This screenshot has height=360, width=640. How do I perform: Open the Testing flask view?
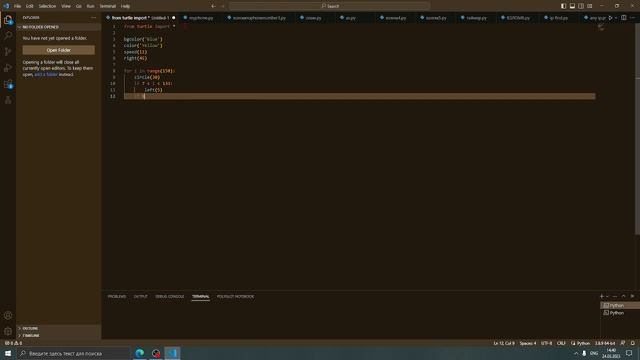[8, 100]
